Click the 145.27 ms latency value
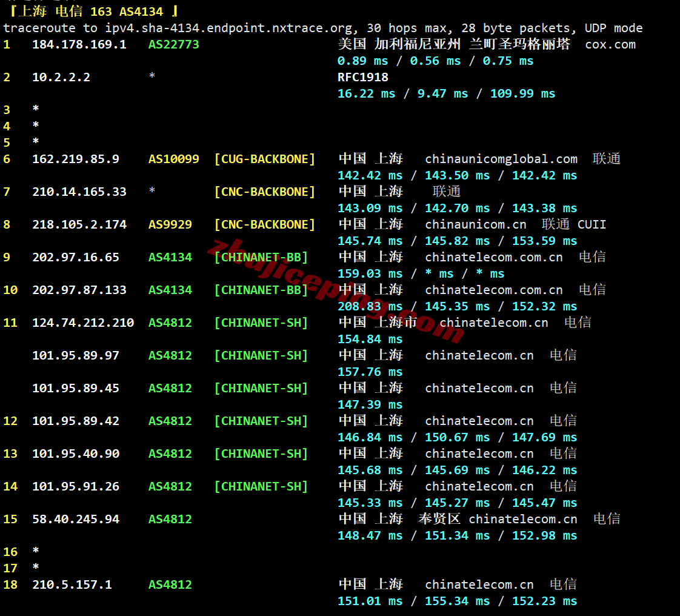 click(457, 503)
